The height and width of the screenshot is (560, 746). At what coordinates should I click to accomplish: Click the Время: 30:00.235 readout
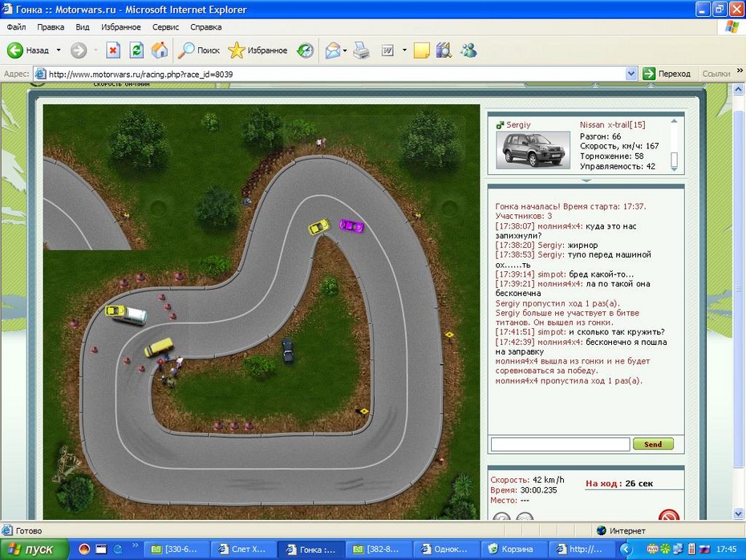523,490
